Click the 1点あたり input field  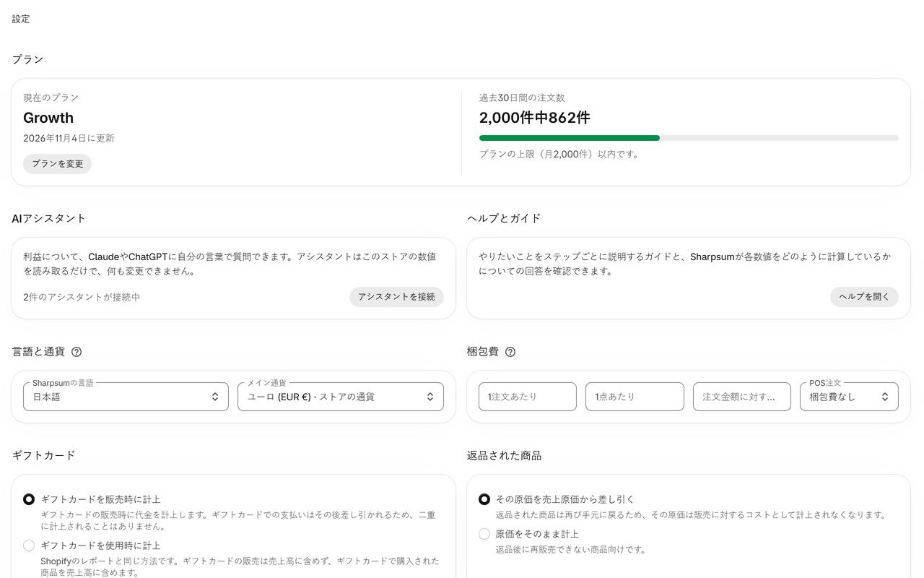click(x=635, y=397)
